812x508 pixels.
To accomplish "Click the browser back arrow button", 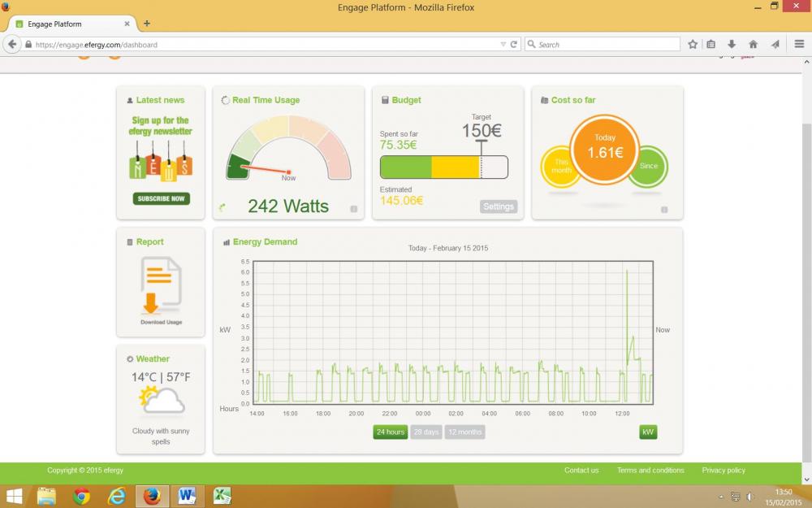I will 12,45.
